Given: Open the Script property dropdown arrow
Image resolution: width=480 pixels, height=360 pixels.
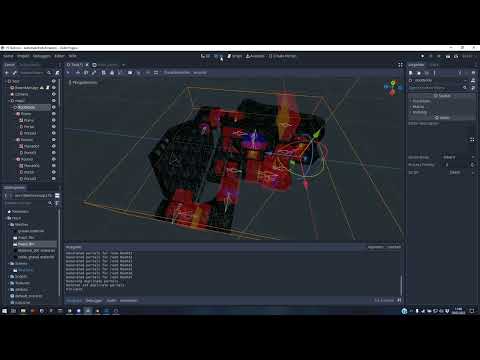Looking at the screenshot, I should [473, 172].
